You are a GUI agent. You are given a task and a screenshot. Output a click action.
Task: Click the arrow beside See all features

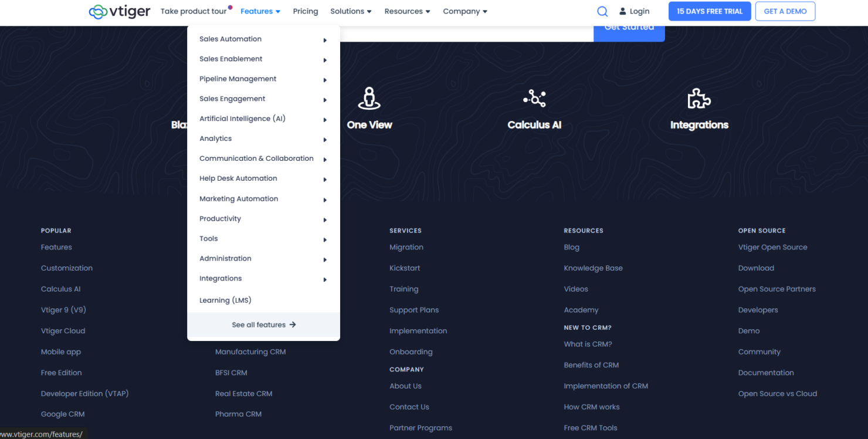[x=293, y=324]
